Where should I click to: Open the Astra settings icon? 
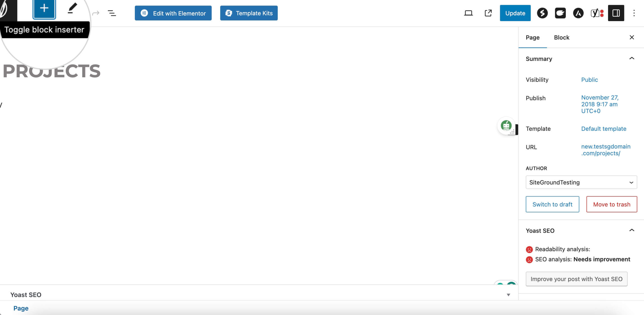click(x=578, y=13)
